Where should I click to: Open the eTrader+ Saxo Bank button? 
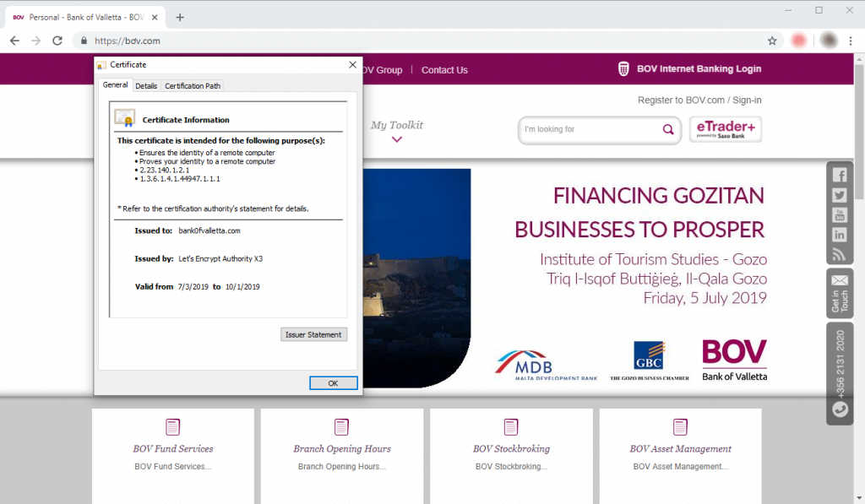click(x=726, y=129)
